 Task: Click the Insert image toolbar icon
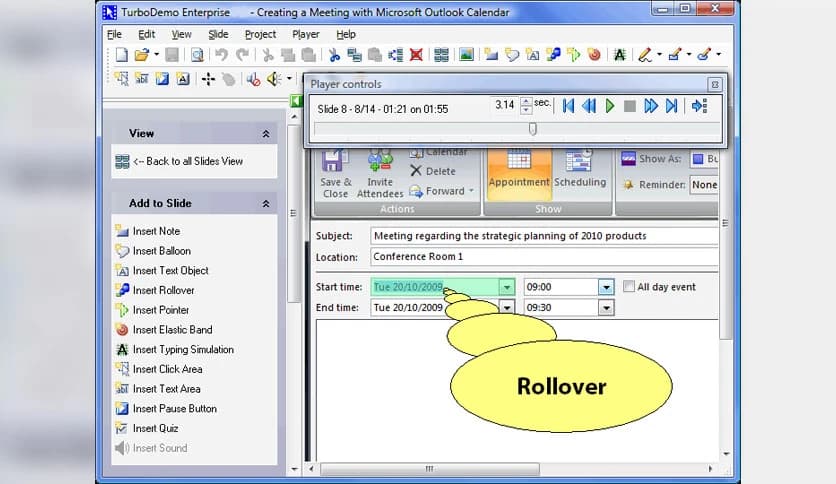pos(467,54)
